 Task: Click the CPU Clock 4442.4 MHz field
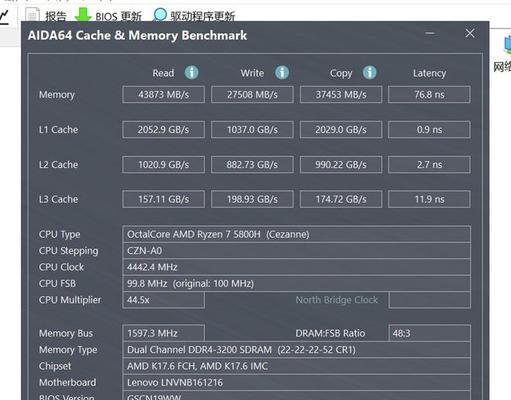(x=296, y=267)
